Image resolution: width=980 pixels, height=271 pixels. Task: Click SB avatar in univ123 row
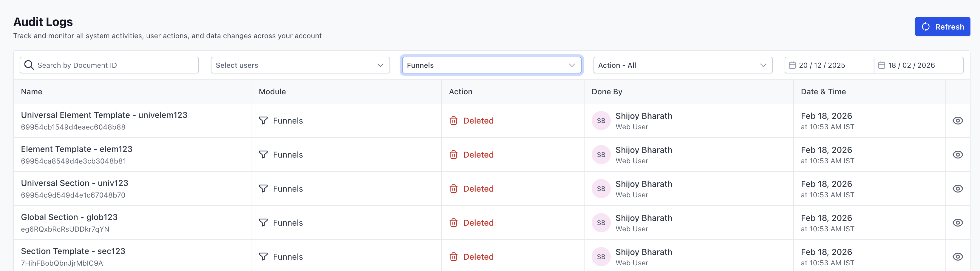pos(601,189)
